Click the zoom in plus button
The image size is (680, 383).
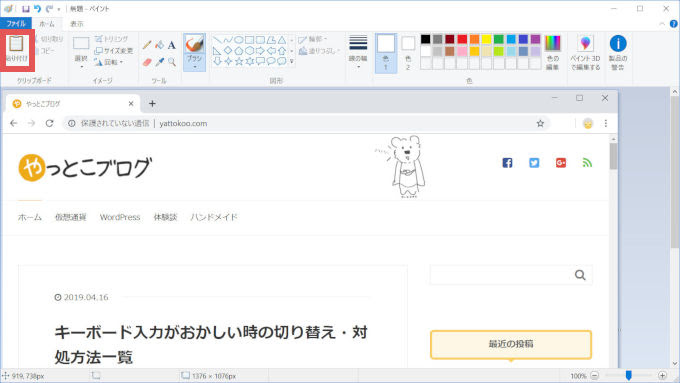662,376
